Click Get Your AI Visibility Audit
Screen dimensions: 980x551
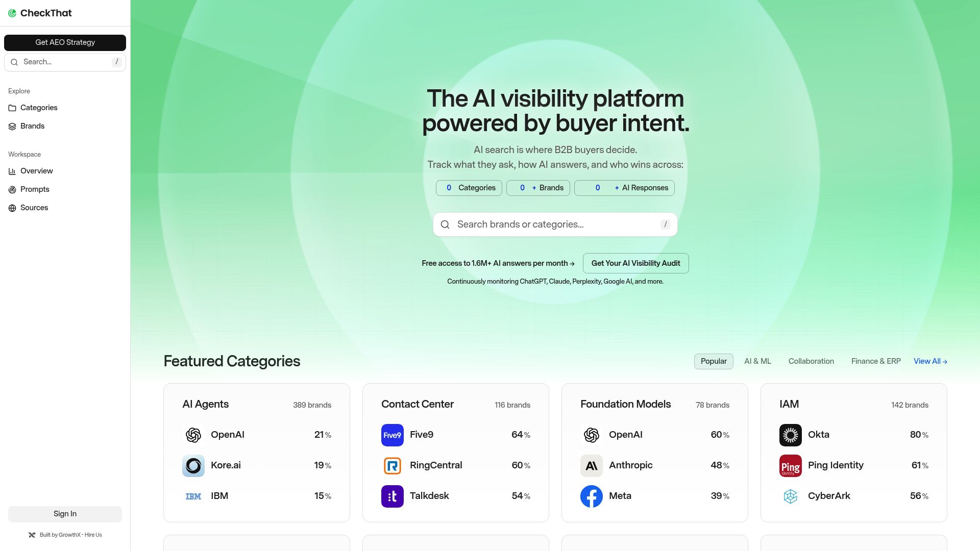coord(635,263)
